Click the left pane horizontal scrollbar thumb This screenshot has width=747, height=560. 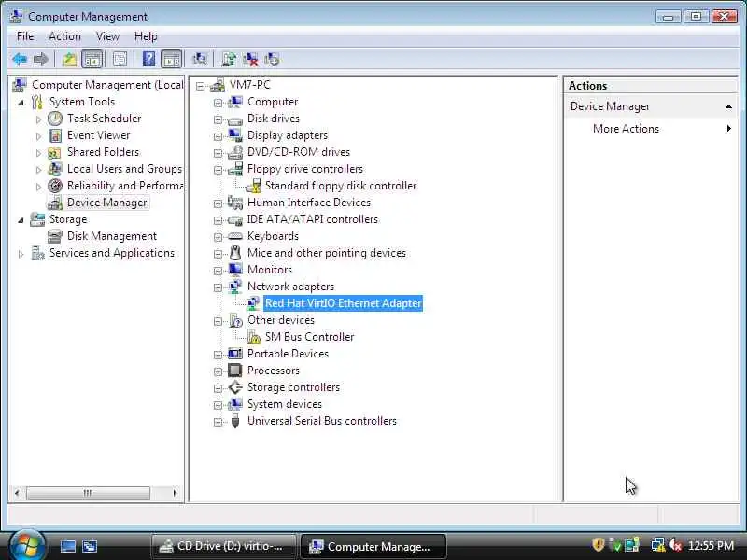[x=88, y=493]
